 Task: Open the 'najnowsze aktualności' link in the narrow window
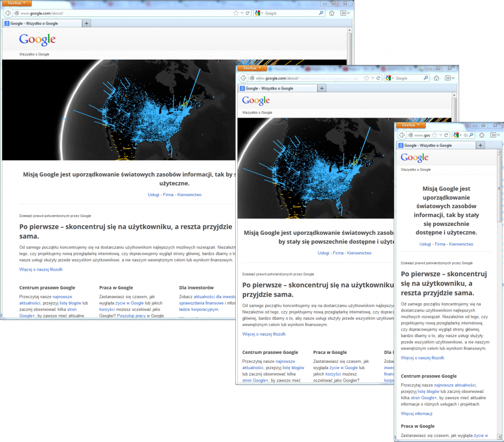point(455,385)
